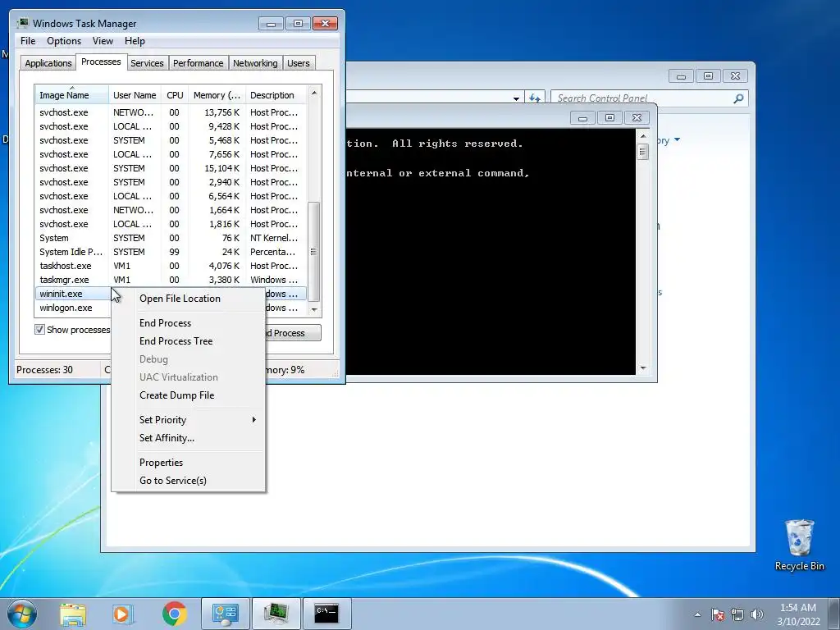Viewport: 840px width, 630px height.
Task: Click the Command Prompt scrollbar thumb
Action: (643, 152)
